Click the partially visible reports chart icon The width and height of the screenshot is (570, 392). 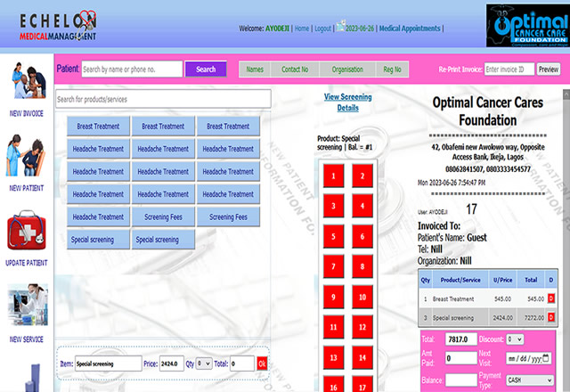click(x=33, y=378)
